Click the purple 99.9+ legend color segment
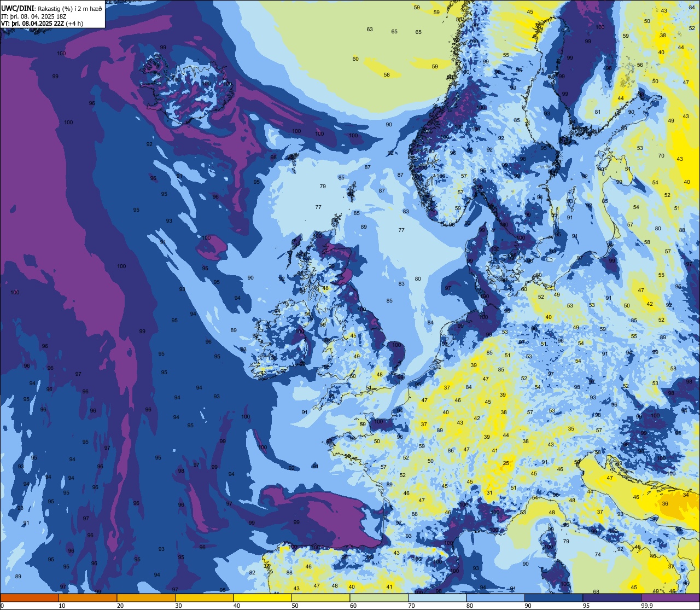 click(670, 598)
